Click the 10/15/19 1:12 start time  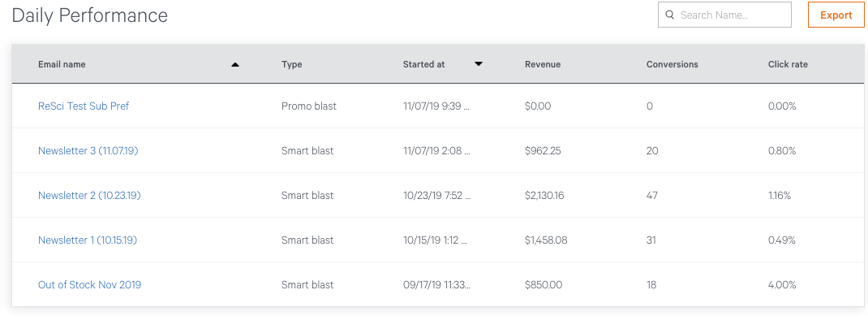(435, 240)
